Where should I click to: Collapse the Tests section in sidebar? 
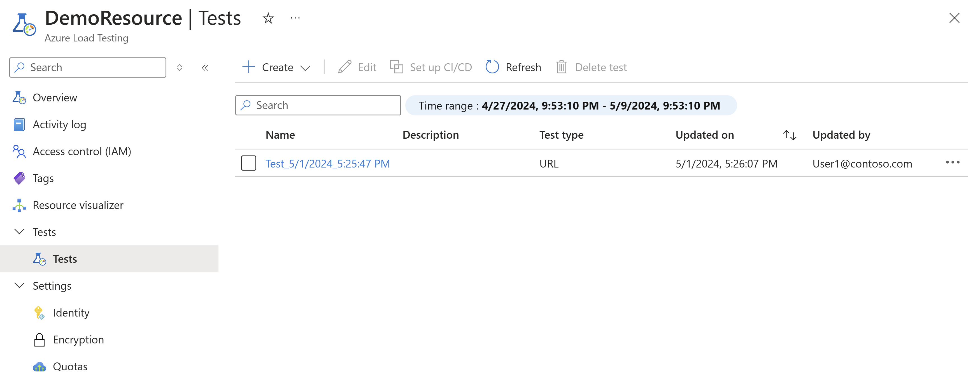tap(20, 232)
